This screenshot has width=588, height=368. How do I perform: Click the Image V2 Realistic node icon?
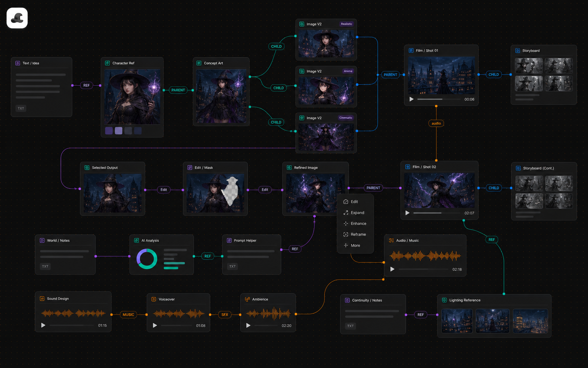pos(301,24)
